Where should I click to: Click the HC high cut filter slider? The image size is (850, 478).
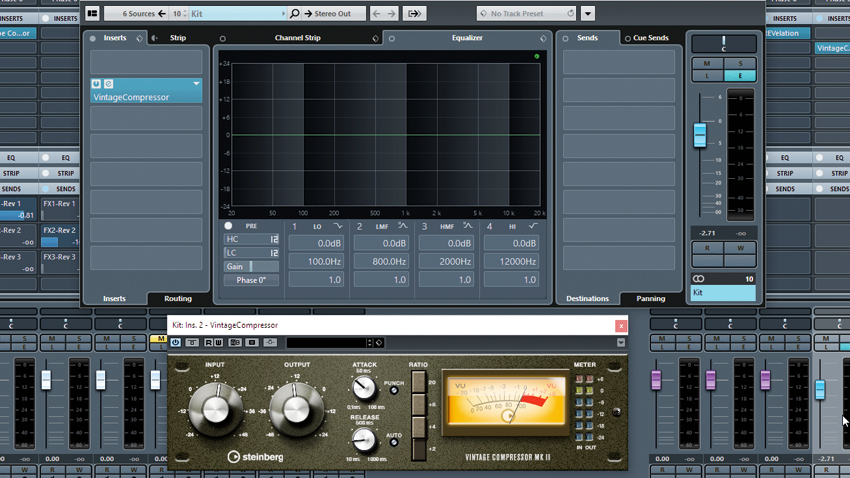(251, 239)
